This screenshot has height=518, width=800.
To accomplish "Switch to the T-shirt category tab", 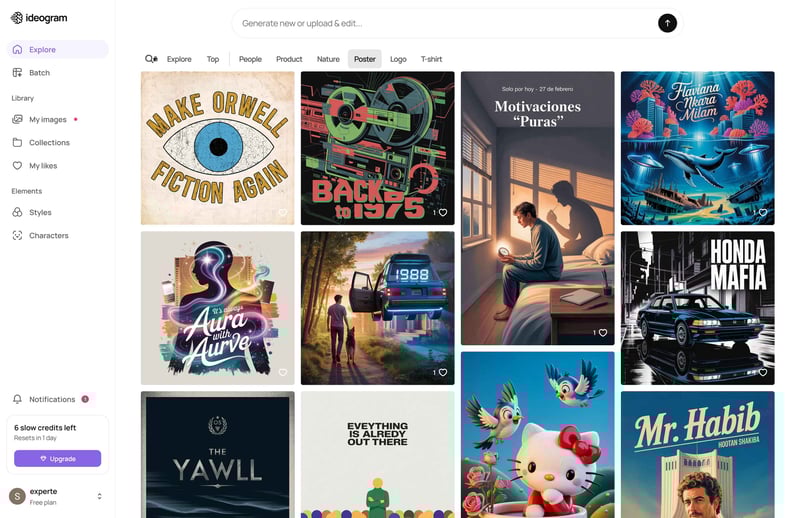I will 431,59.
